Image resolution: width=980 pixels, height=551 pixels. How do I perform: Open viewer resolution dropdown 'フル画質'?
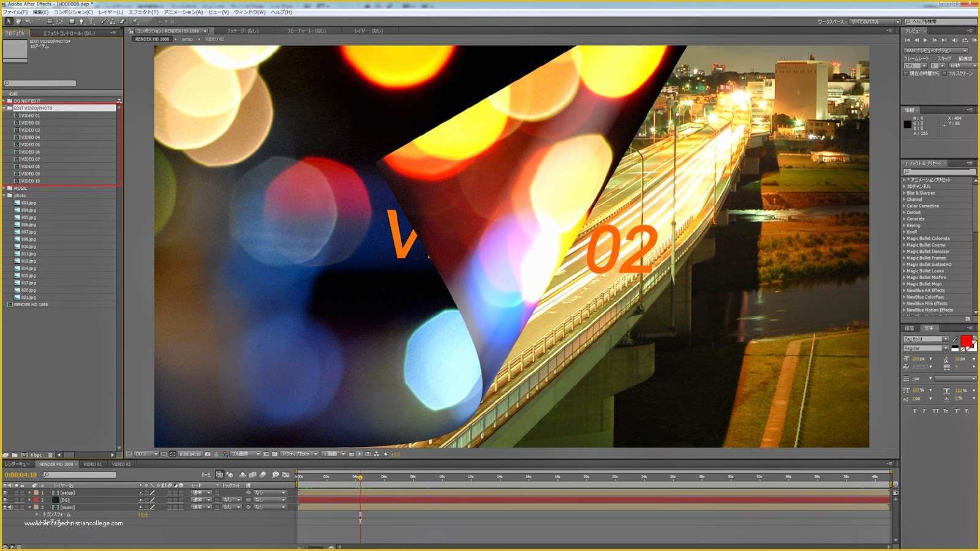245,454
